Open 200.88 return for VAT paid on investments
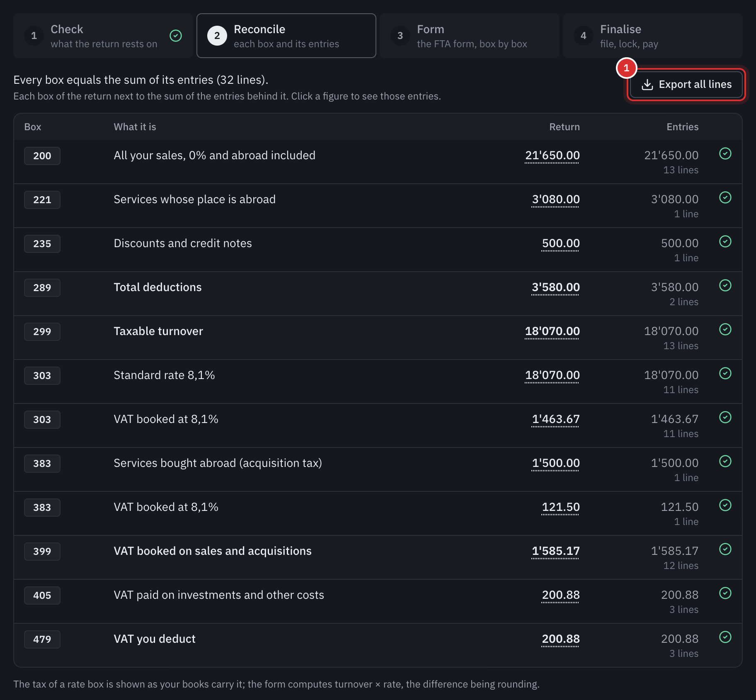This screenshot has width=756, height=700. (560, 595)
